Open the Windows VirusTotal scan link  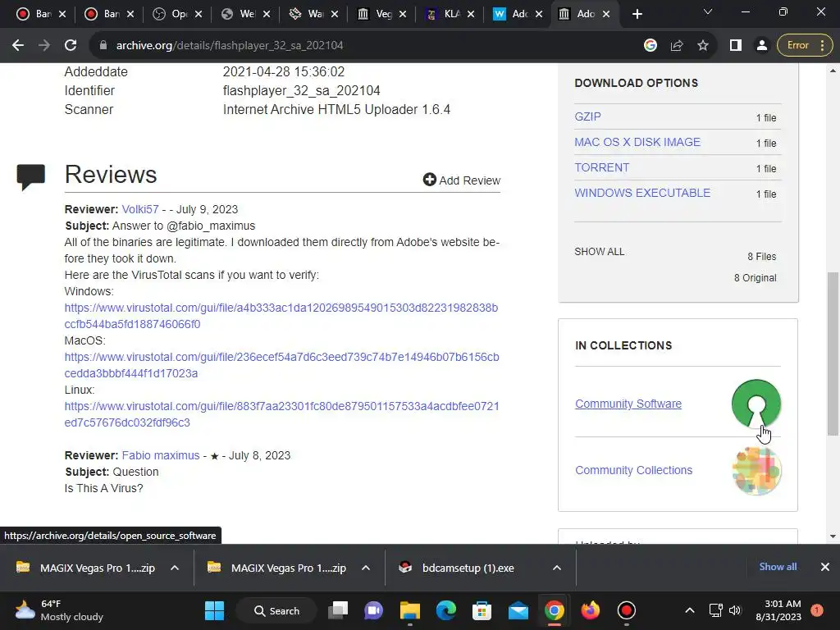pos(281,316)
